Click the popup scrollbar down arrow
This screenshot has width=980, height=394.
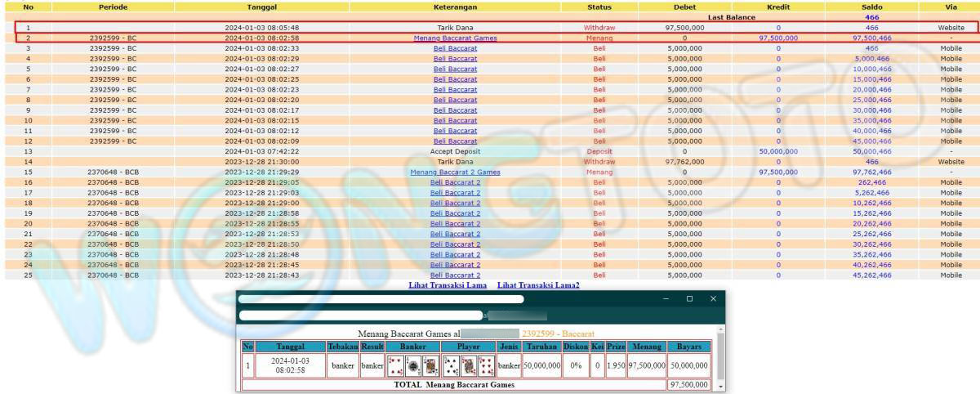(719, 385)
